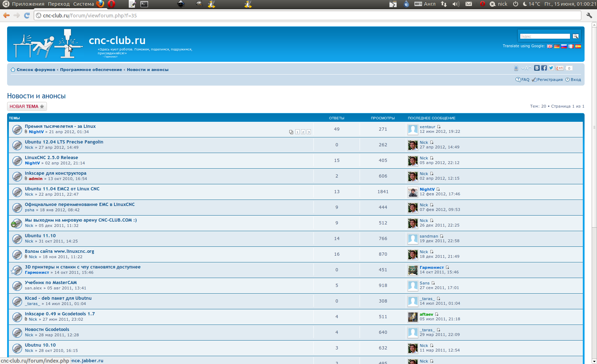
Task: Open topic Kicad - deb пакет для Ubutnu
Action: coord(58,298)
